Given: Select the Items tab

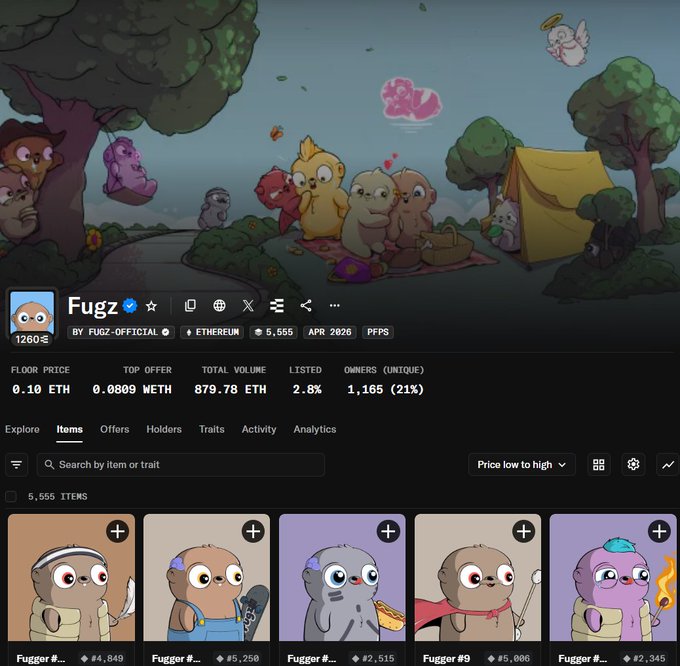Looking at the screenshot, I should pyautogui.click(x=69, y=429).
